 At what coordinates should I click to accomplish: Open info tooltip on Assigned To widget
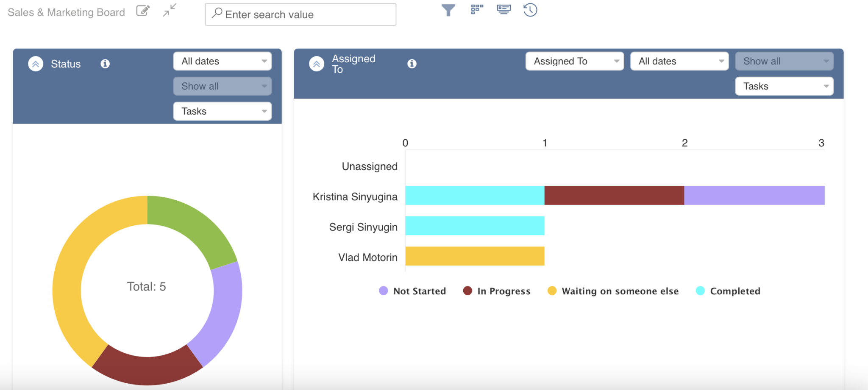click(412, 64)
